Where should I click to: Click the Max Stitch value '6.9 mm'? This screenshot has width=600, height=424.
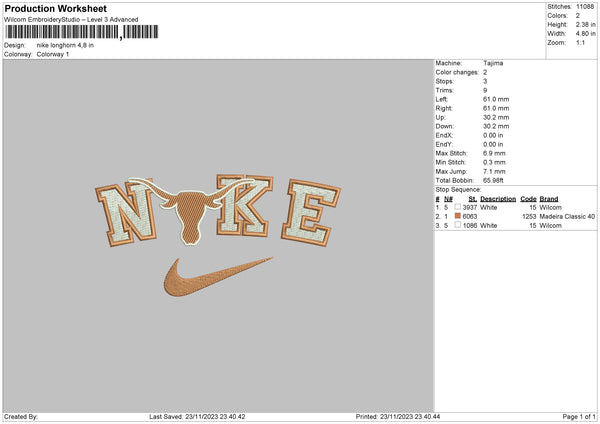pyautogui.click(x=494, y=153)
